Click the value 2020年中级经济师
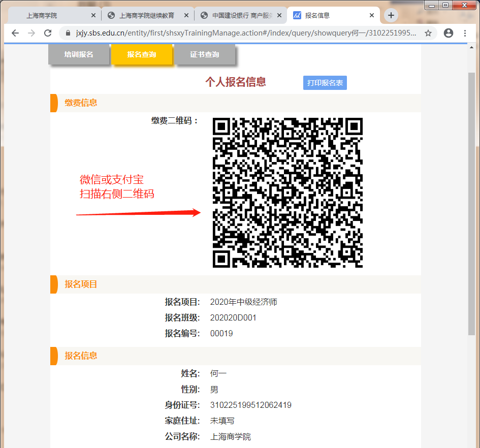Screen dimensions: 480x448 pos(244,302)
